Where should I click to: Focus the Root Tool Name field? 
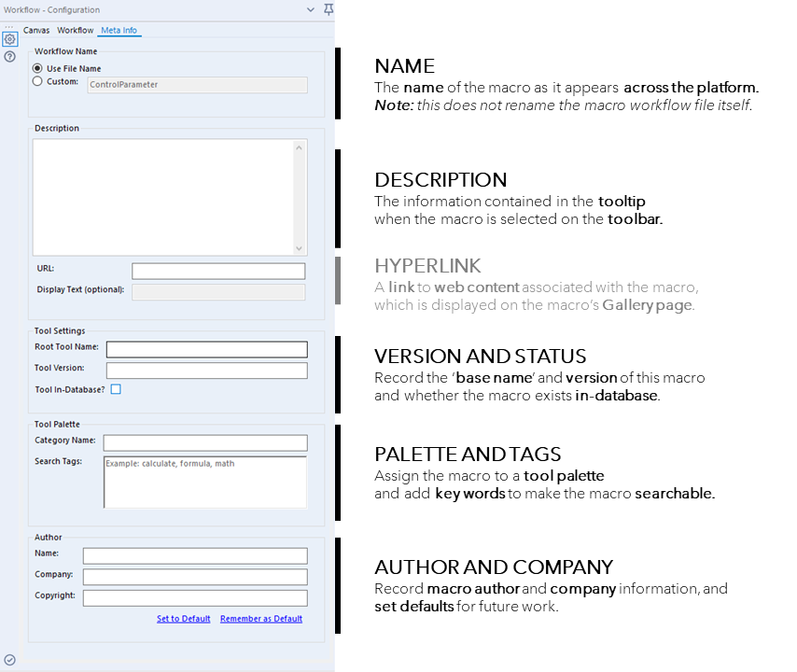click(207, 349)
